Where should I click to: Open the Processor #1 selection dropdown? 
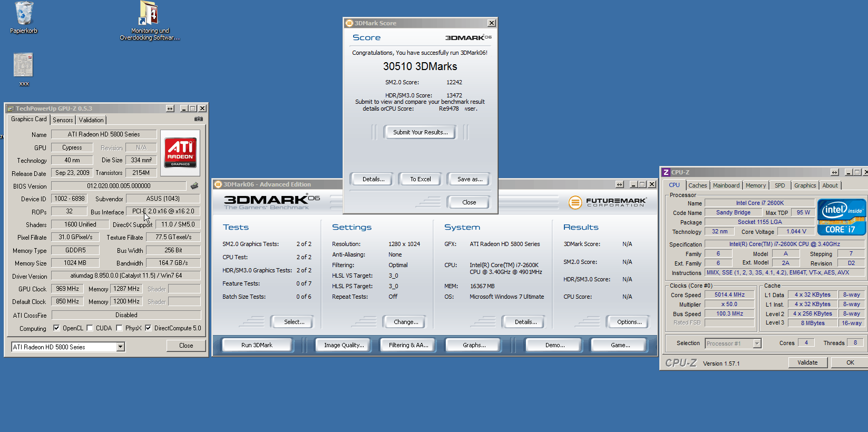pyautogui.click(x=757, y=343)
